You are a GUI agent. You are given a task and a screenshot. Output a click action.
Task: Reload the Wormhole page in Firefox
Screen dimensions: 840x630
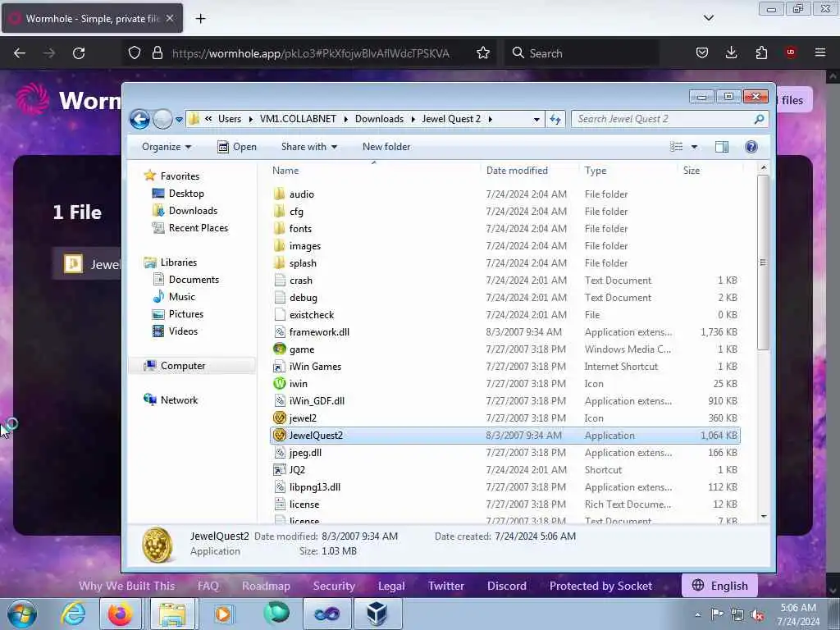pyautogui.click(x=79, y=53)
